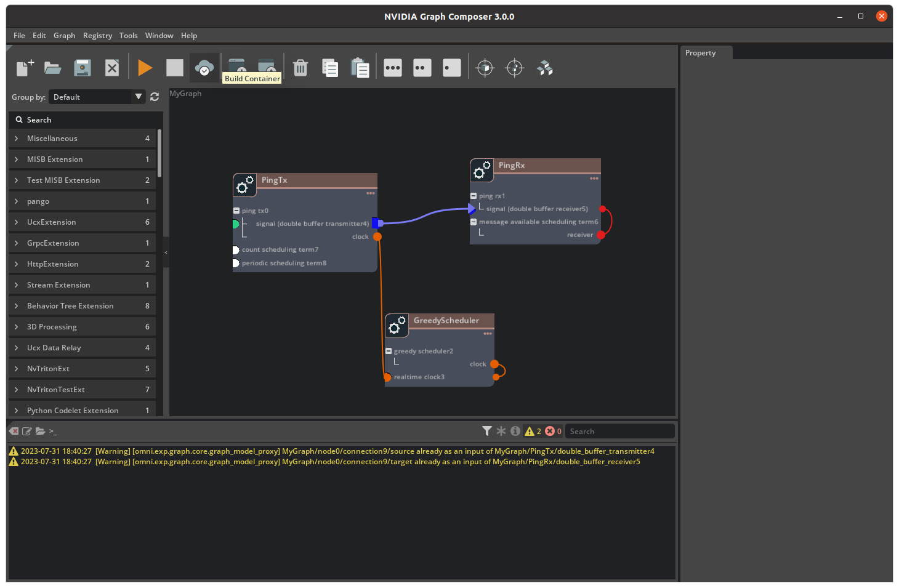Click the console Search field
Image resolution: width=899 pixels, height=588 pixels.
point(619,431)
